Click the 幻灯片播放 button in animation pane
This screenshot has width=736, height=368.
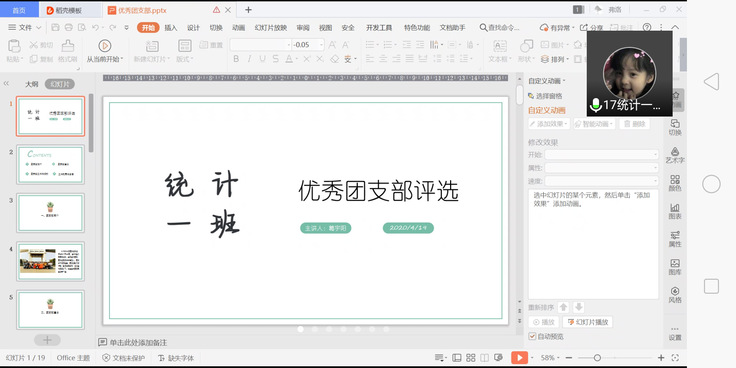point(588,322)
